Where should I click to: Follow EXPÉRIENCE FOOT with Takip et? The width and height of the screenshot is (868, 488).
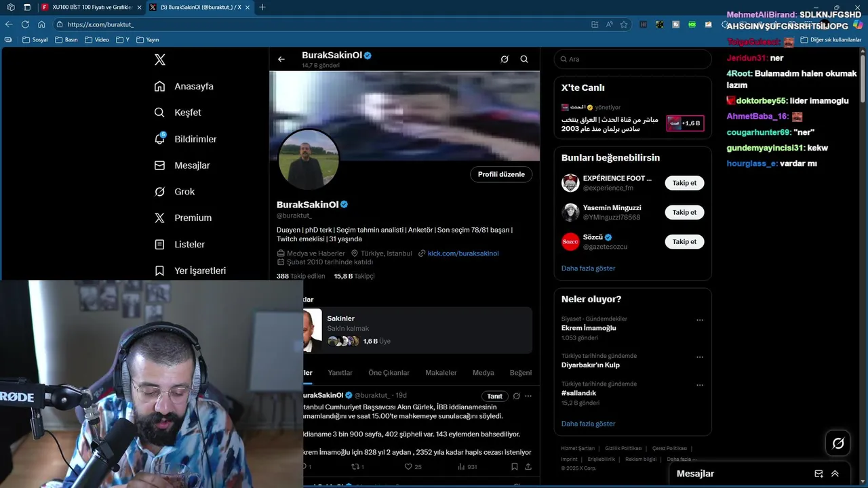(684, 183)
